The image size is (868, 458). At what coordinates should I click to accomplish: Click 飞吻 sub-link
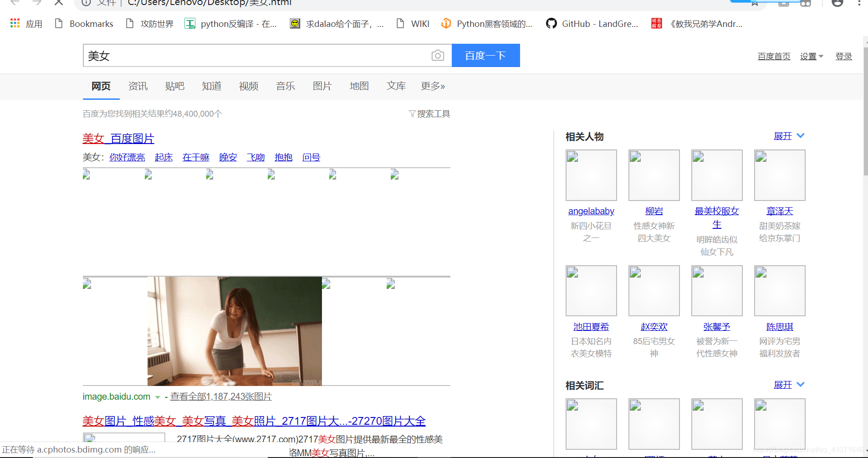point(256,157)
